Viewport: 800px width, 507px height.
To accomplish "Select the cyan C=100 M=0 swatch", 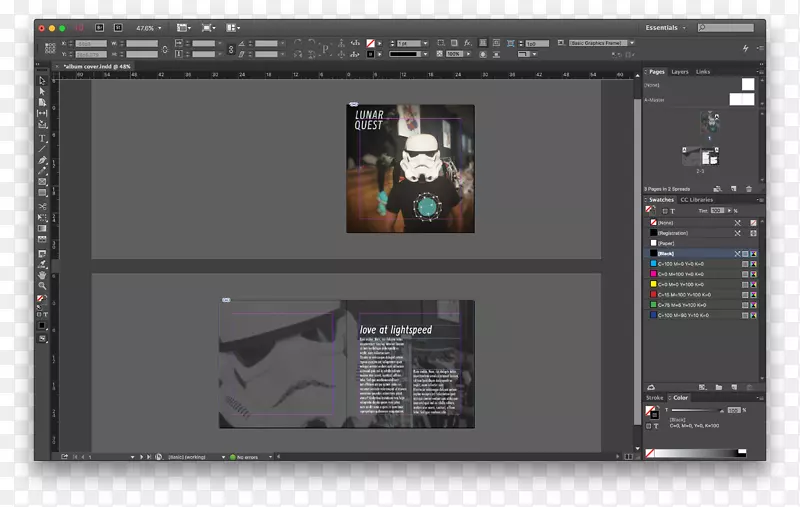I will pyautogui.click(x=702, y=264).
